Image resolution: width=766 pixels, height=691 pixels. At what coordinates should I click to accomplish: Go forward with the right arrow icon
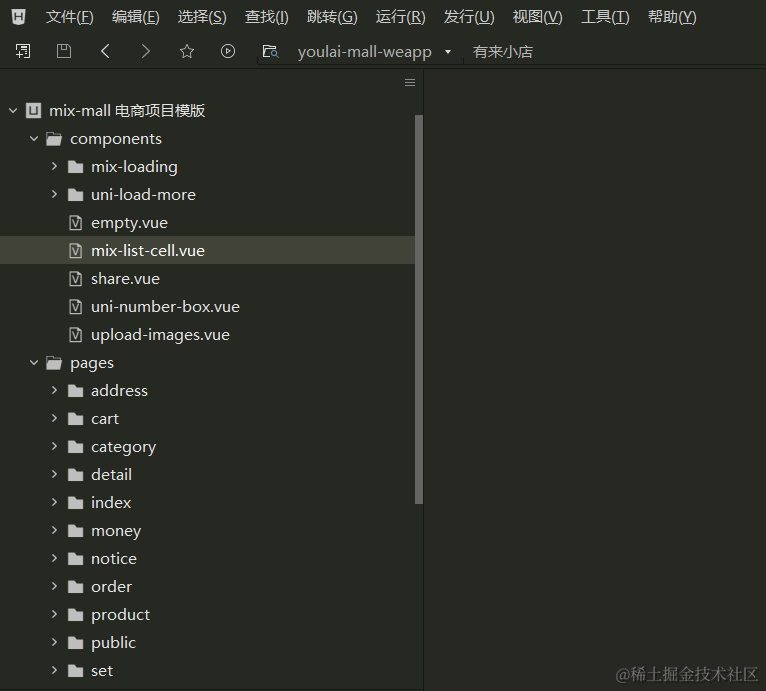click(x=146, y=51)
